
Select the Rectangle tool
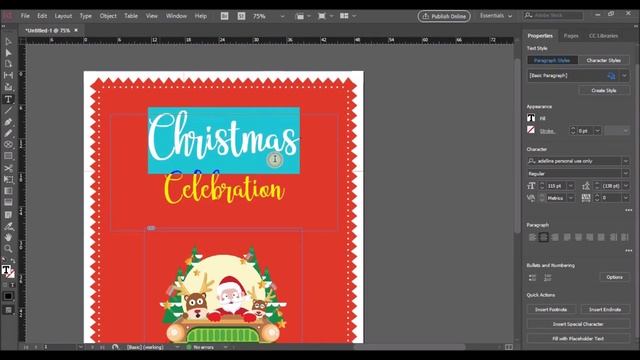pos(8,156)
